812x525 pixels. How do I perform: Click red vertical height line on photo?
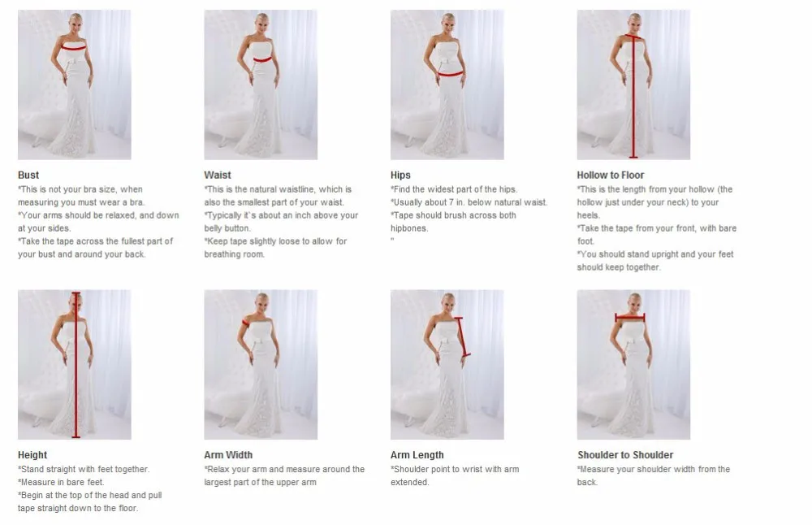(76, 365)
